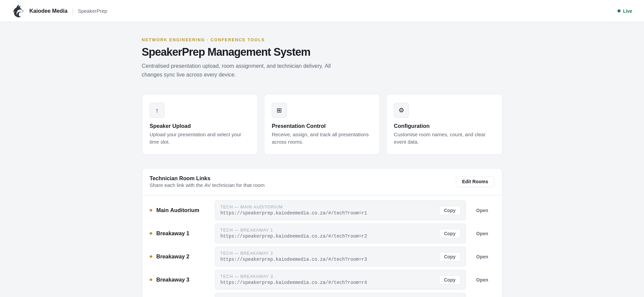
Task: Select the Breakaway 1 room name
Action: pos(173,234)
